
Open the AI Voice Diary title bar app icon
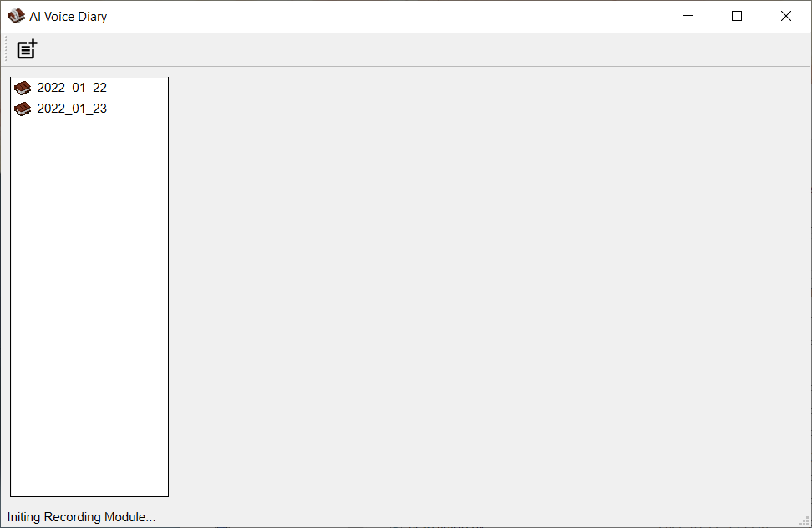16,16
